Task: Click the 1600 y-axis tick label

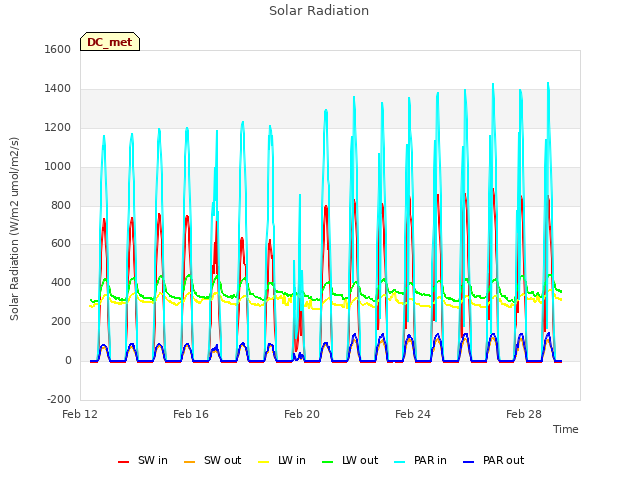Action: coord(58,49)
